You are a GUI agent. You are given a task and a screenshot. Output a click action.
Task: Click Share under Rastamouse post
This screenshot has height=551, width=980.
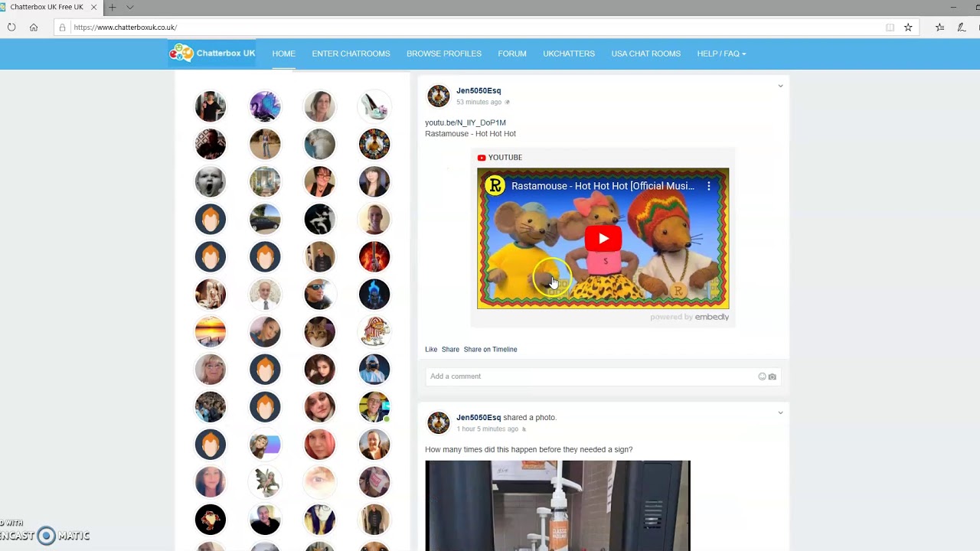450,349
